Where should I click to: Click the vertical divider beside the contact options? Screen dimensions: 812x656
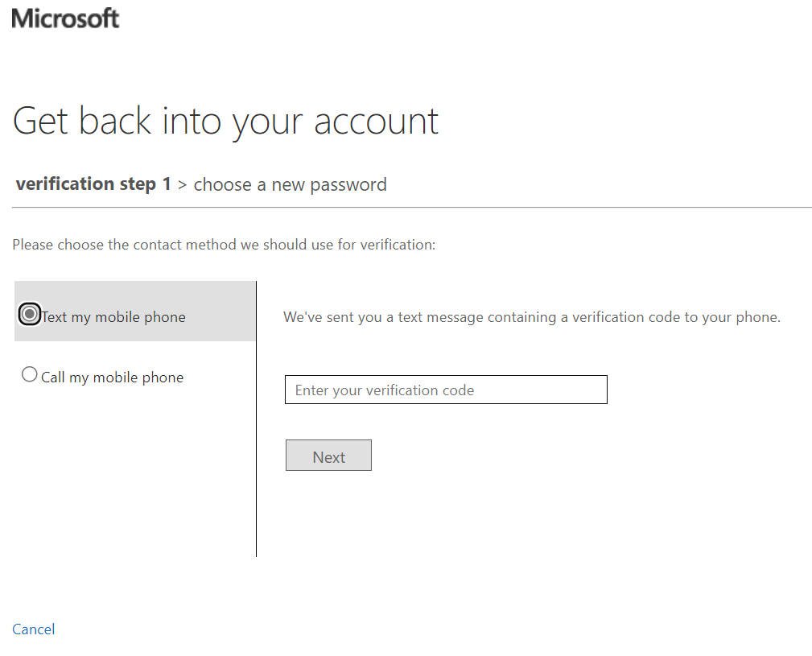[256, 483]
